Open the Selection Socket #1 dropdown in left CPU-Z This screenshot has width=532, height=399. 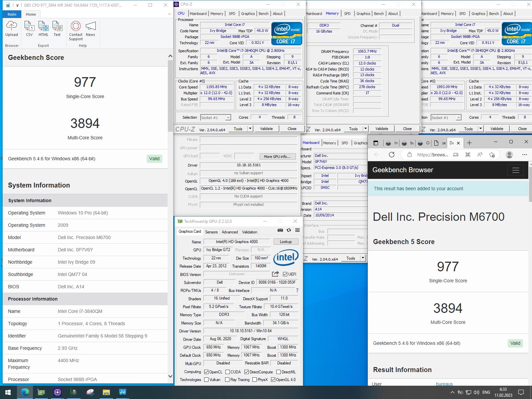coord(228,117)
